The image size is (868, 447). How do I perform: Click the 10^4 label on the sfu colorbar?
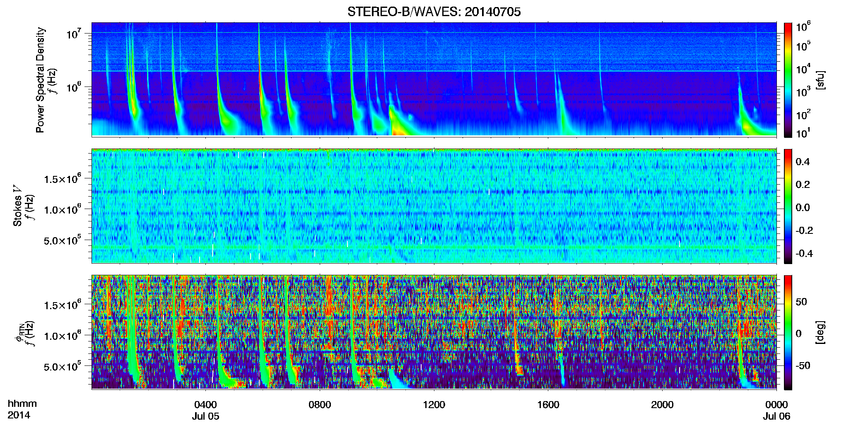803,69
